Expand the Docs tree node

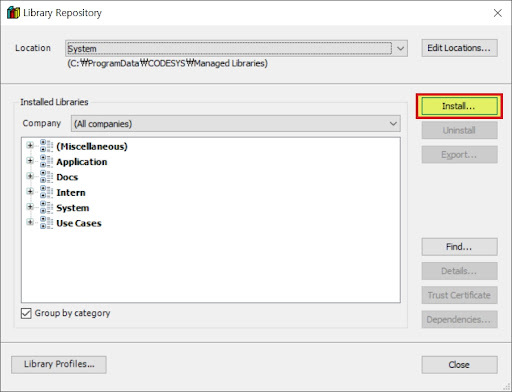[30, 176]
